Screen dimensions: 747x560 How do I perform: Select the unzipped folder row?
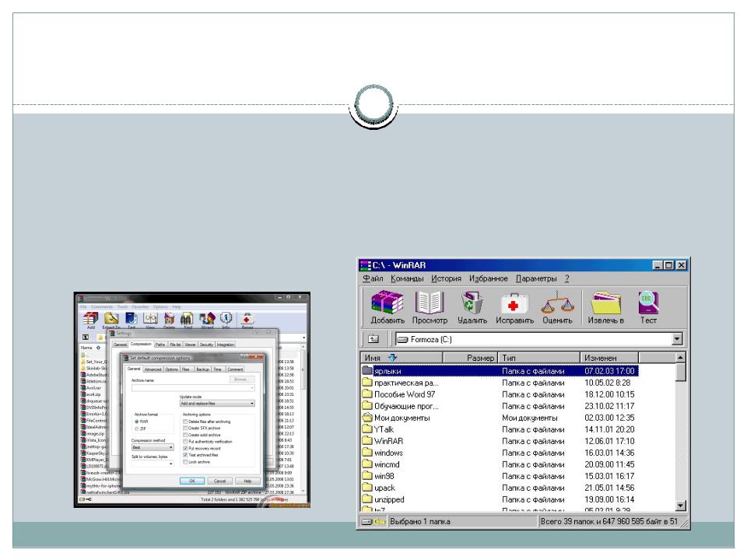tap(500, 499)
